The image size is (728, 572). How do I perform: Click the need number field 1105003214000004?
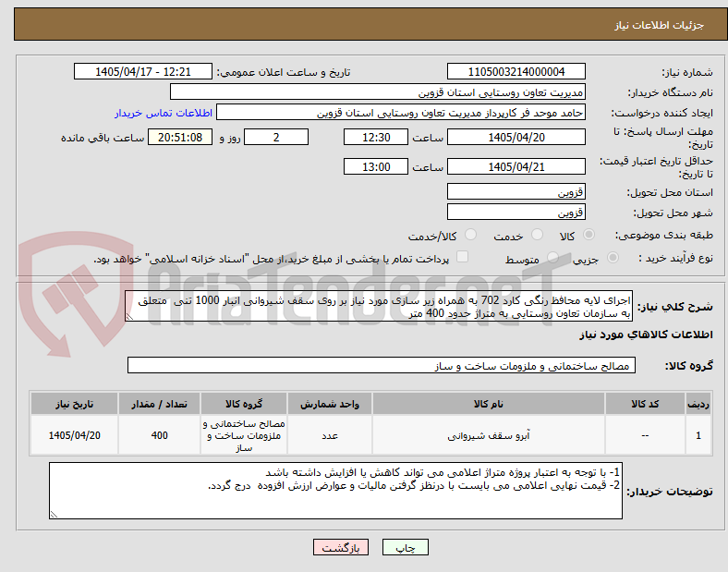(x=516, y=71)
